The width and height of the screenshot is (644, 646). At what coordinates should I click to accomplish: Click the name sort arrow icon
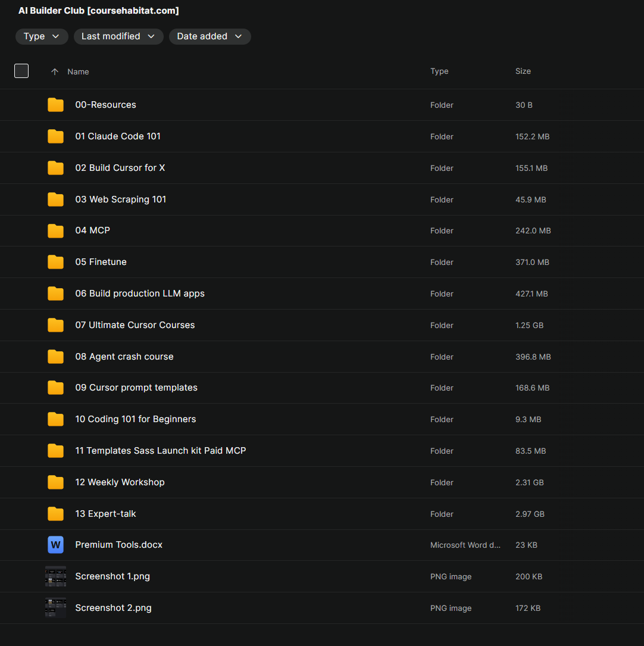point(55,71)
